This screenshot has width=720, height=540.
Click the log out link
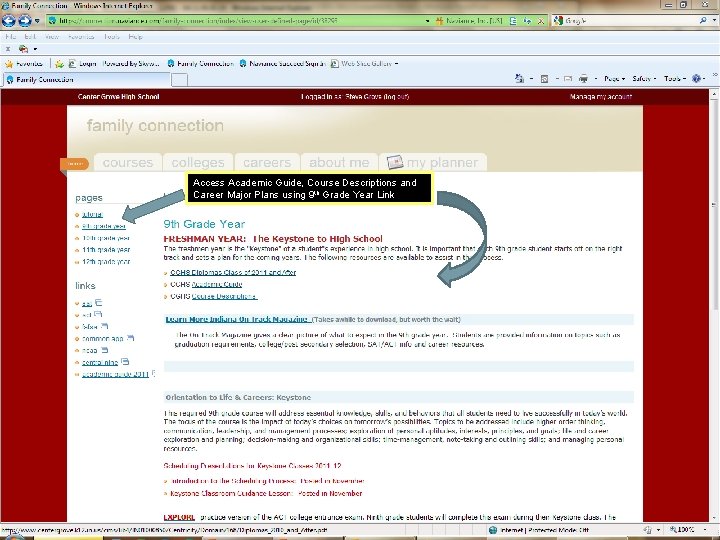pos(396,97)
